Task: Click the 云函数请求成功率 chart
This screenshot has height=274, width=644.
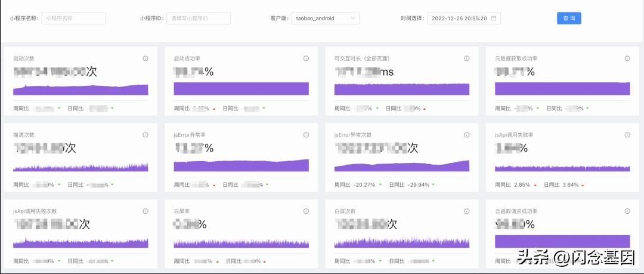Action: click(x=562, y=242)
